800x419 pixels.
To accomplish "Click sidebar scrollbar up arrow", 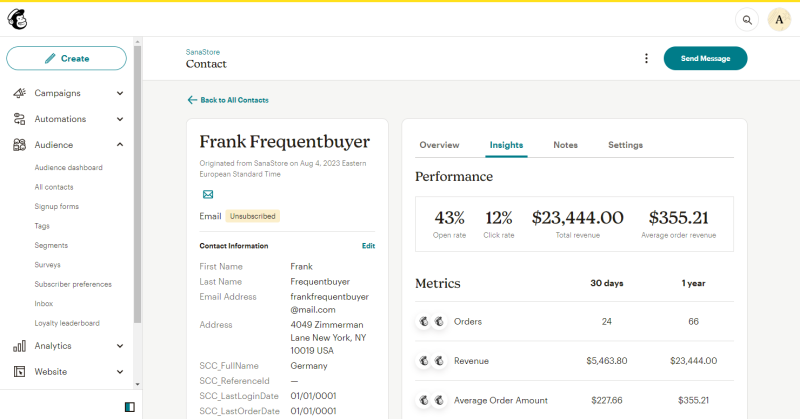I will pyautogui.click(x=137, y=41).
